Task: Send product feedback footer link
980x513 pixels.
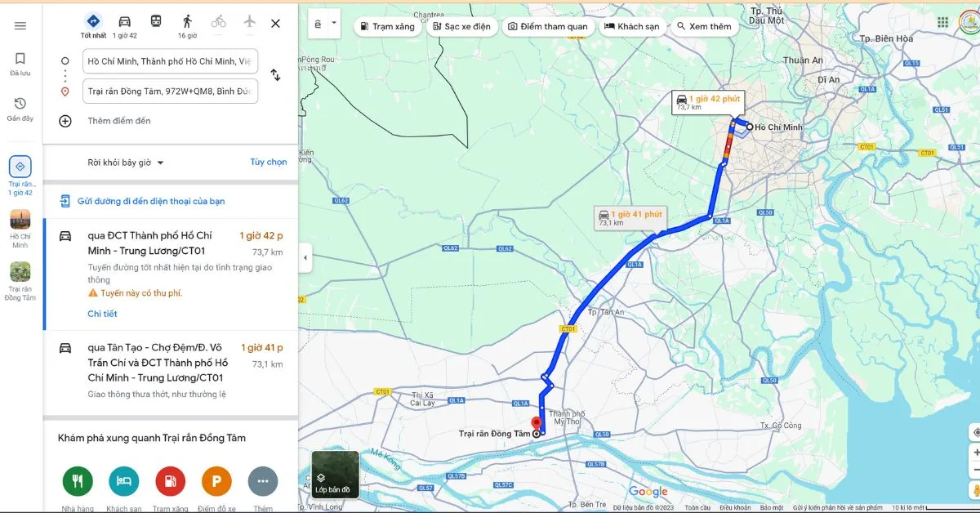Action: [x=838, y=508]
